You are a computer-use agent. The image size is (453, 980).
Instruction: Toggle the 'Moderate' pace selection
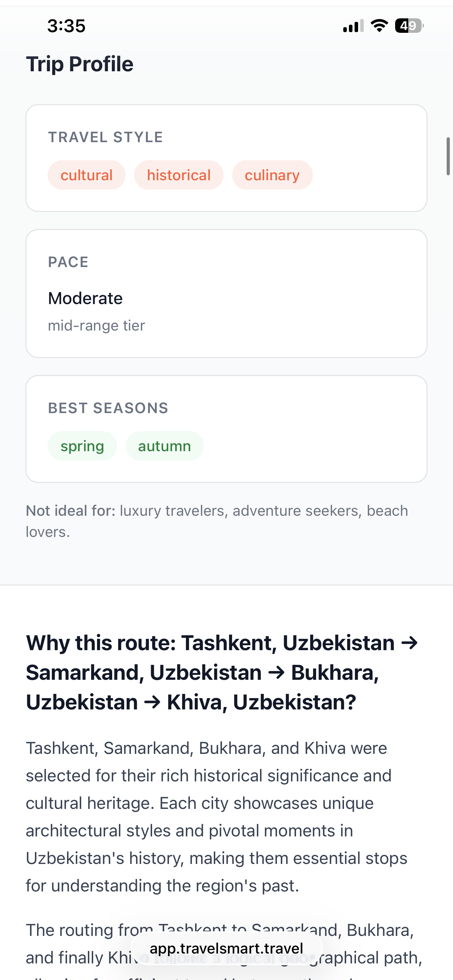coord(85,298)
